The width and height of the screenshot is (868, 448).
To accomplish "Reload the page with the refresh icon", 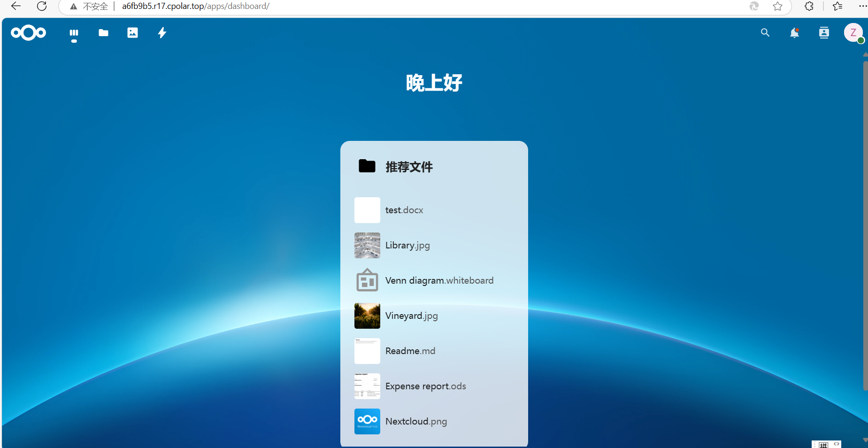I will (x=42, y=6).
